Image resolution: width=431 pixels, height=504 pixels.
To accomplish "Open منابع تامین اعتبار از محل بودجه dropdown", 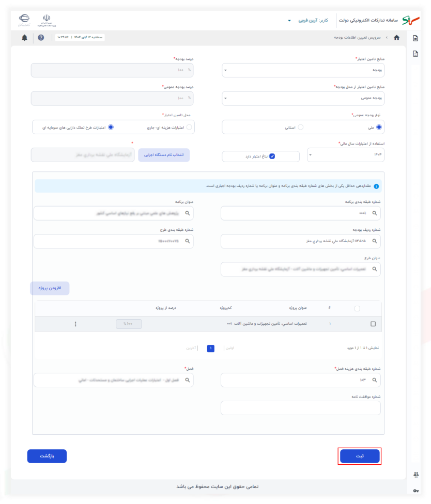I will 303,98.
